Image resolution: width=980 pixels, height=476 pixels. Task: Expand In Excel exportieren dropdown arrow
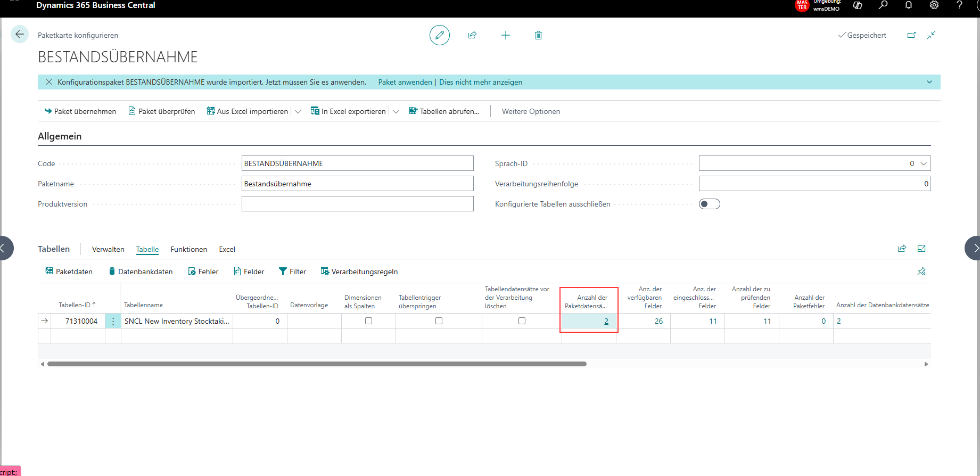pos(396,111)
